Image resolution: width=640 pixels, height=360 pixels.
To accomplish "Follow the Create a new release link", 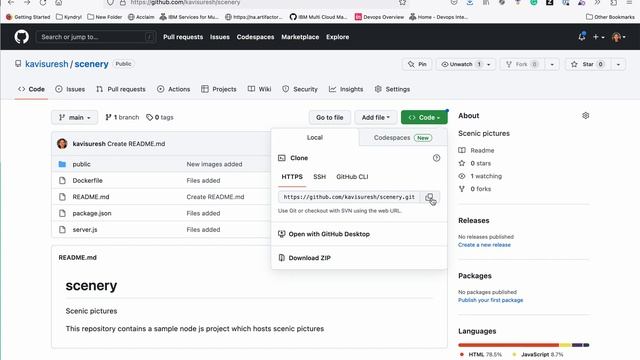I will pyautogui.click(x=484, y=245).
